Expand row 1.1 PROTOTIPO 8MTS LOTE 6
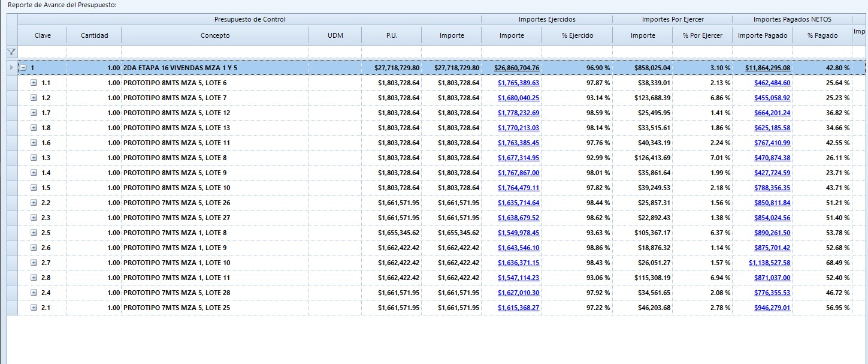Image resolution: width=868 pixels, height=364 pixels. [x=34, y=83]
